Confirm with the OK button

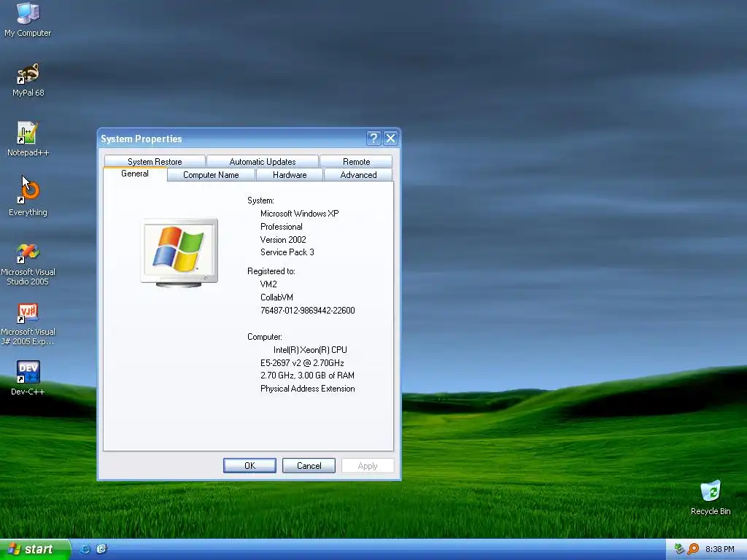click(x=249, y=466)
